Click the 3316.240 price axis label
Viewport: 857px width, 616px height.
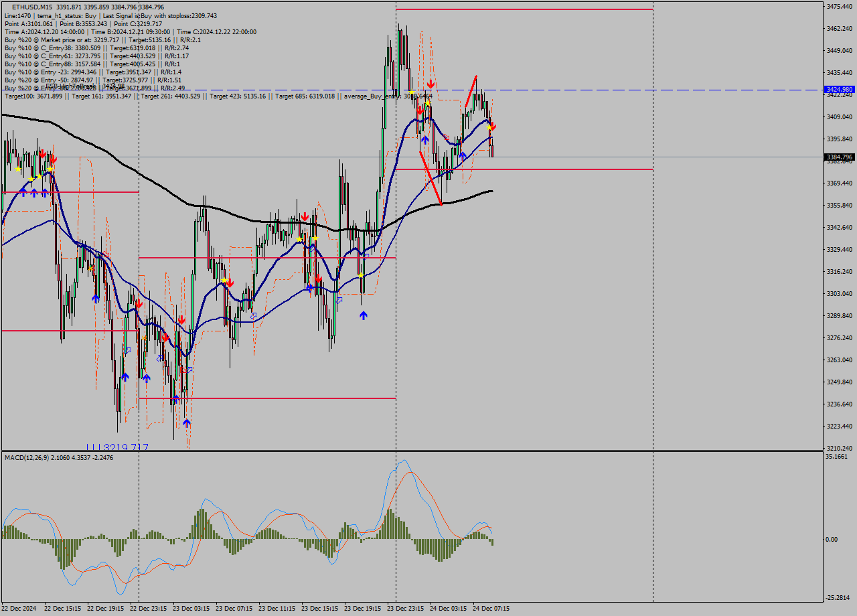click(840, 271)
